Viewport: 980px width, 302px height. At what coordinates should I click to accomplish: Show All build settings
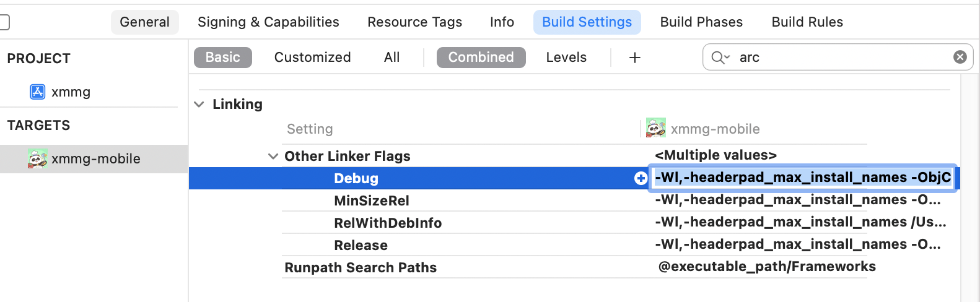point(392,58)
